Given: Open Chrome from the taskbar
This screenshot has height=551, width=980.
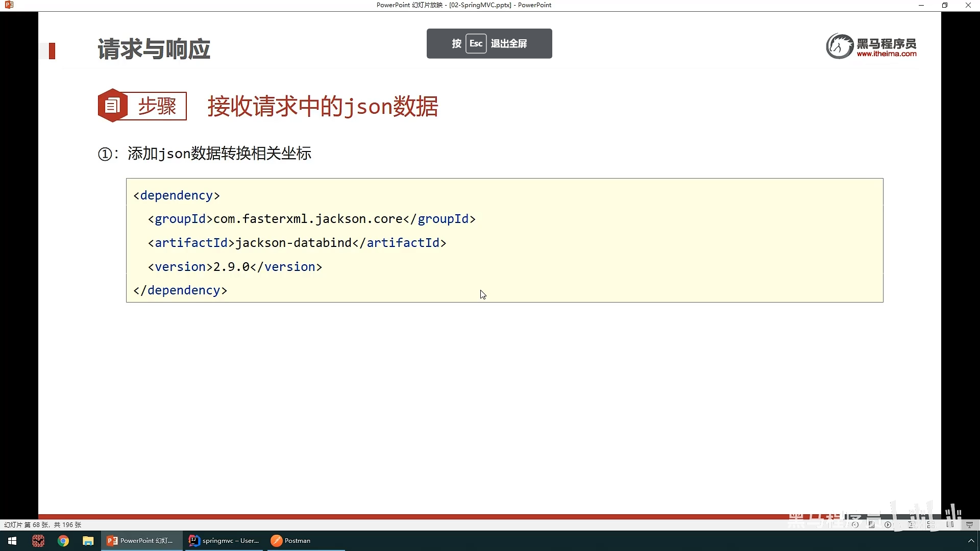Looking at the screenshot, I should tap(63, 541).
